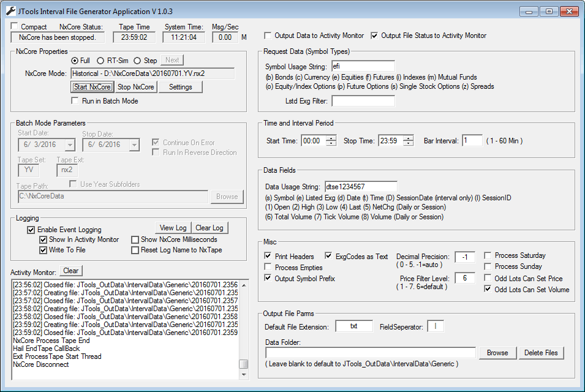Enable Output Data to Activity Monitor
Screen dimensions: 585x392
click(x=268, y=36)
